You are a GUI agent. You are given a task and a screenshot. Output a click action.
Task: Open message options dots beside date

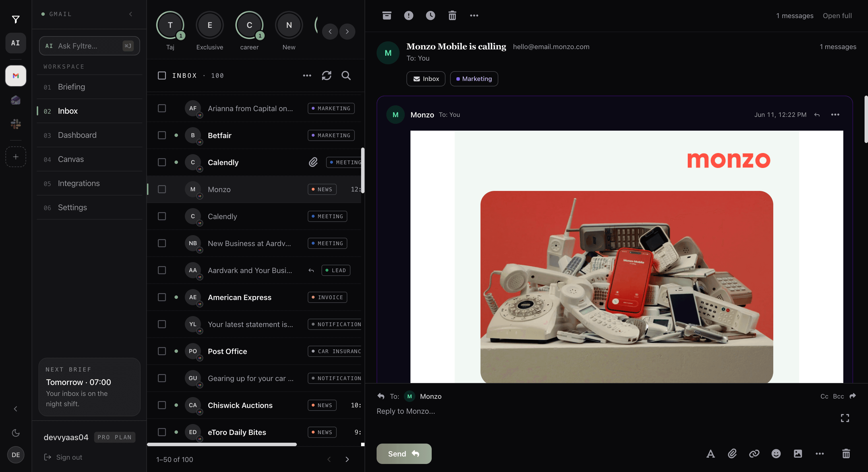click(x=835, y=115)
